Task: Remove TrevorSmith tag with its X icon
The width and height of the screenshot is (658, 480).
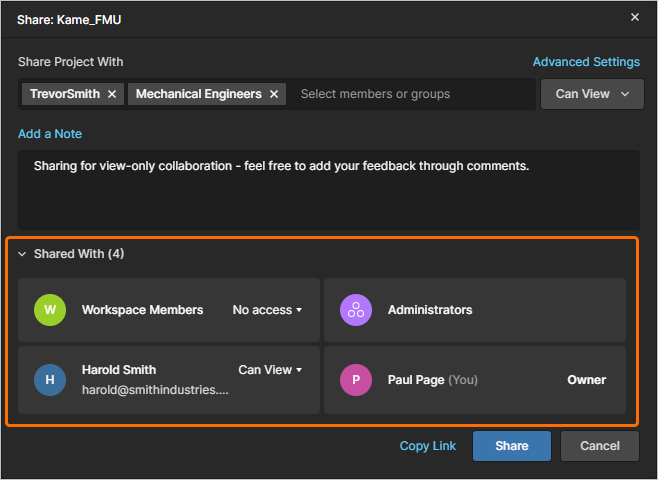Action: (x=112, y=94)
